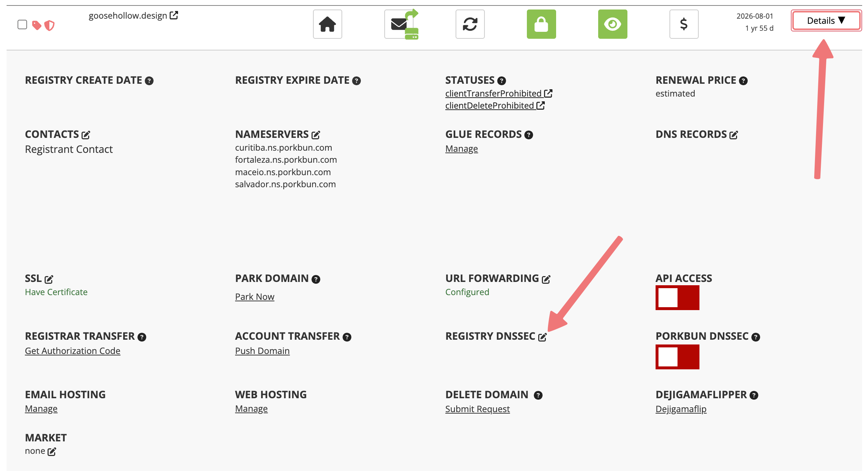
Task: Collapse the Details dropdown
Action: click(826, 20)
